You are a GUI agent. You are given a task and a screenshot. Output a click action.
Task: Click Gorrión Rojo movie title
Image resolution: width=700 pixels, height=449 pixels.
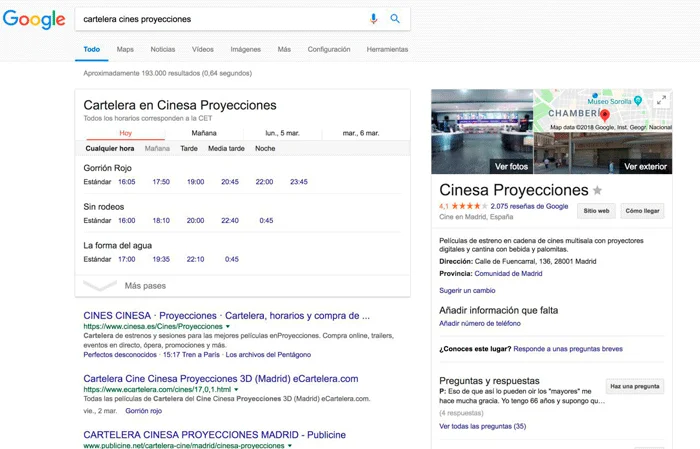coord(108,168)
